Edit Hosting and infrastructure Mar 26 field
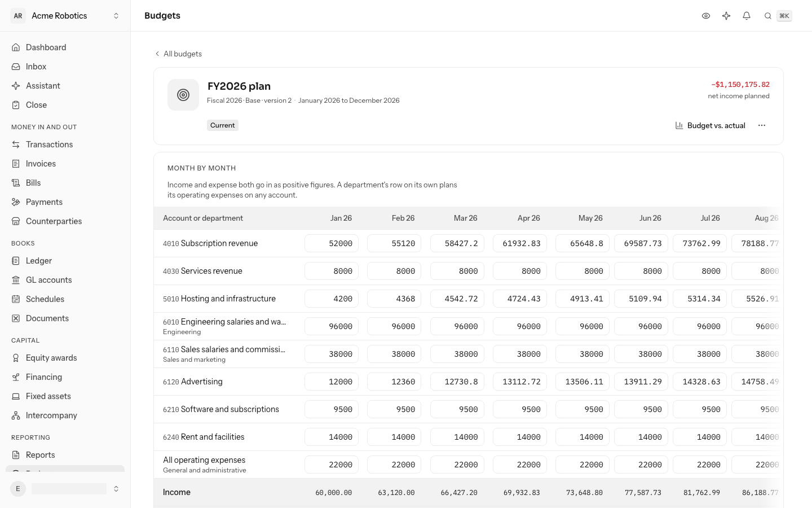This screenshot has width=812, height=508. (x=457, y=299)
